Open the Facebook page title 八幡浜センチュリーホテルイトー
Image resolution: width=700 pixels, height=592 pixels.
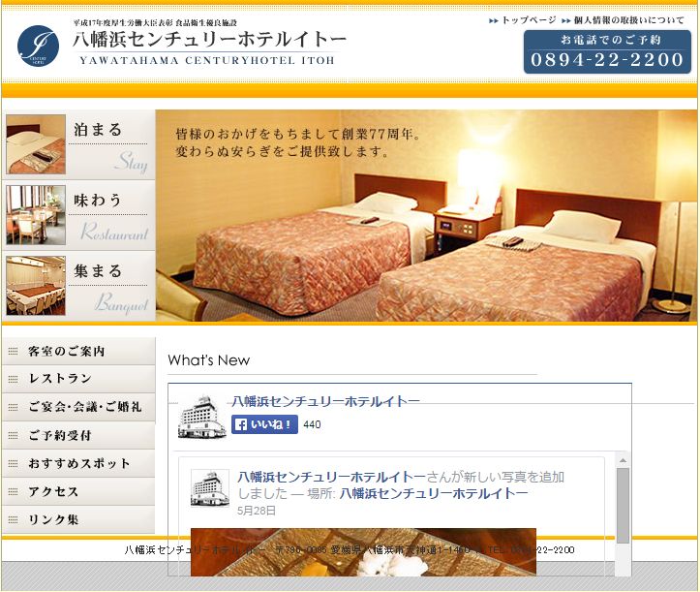[x=326, y=401]
